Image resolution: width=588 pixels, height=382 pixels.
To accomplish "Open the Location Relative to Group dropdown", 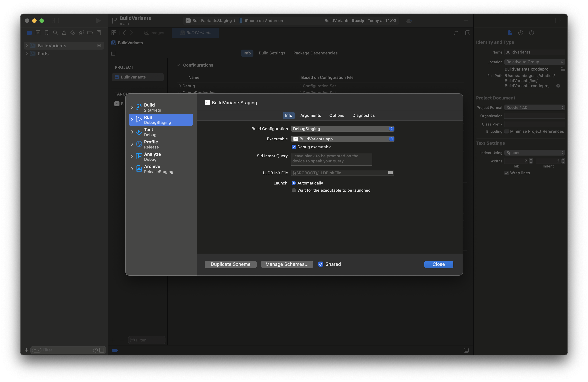I will click(535, 62).
